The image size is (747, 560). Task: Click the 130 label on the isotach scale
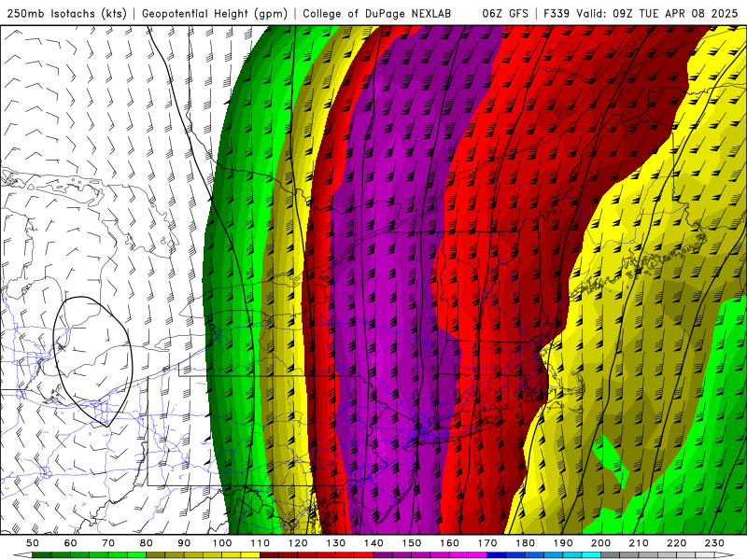[x=336, y=543]
